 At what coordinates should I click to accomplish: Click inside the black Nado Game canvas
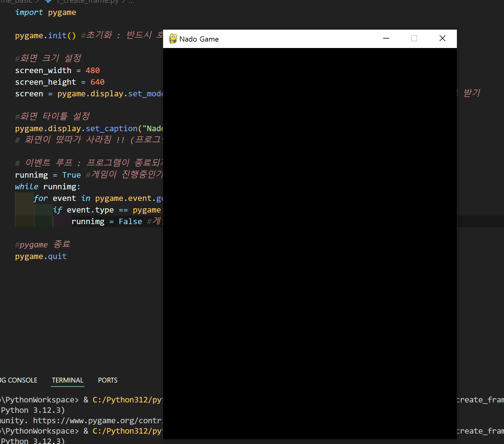(310, 243)
